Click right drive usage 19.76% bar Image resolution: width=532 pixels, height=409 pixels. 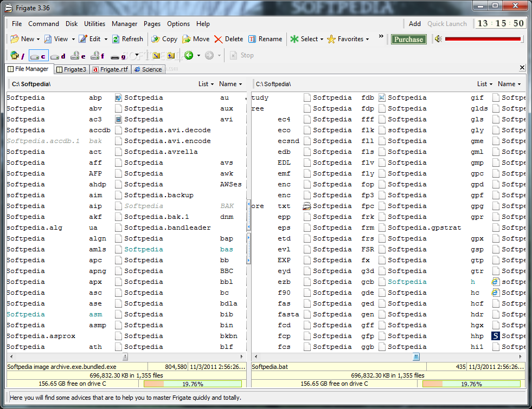[471, 384]
